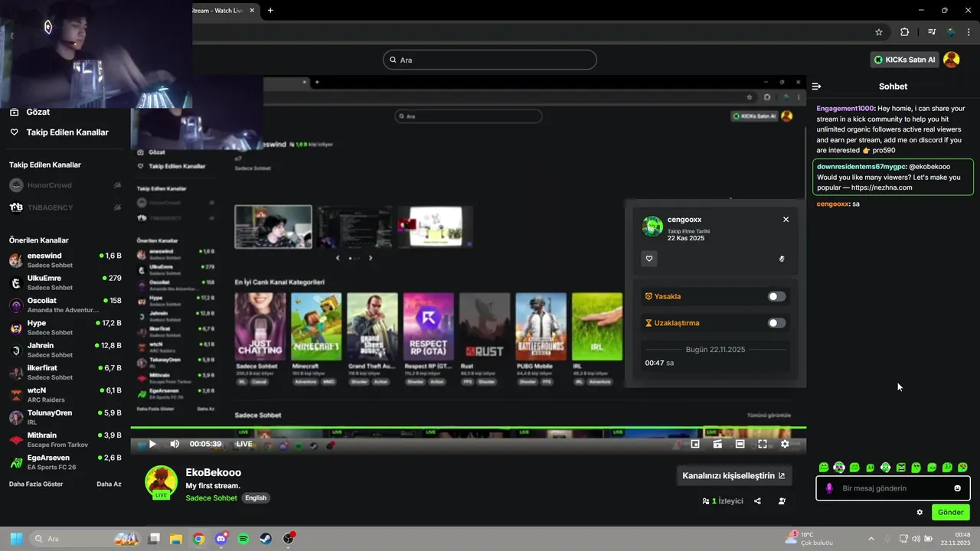The width and height of the screenshot is (980, 551).
Task: Click KICKs Satın Al button
Action: click(905, 60)
